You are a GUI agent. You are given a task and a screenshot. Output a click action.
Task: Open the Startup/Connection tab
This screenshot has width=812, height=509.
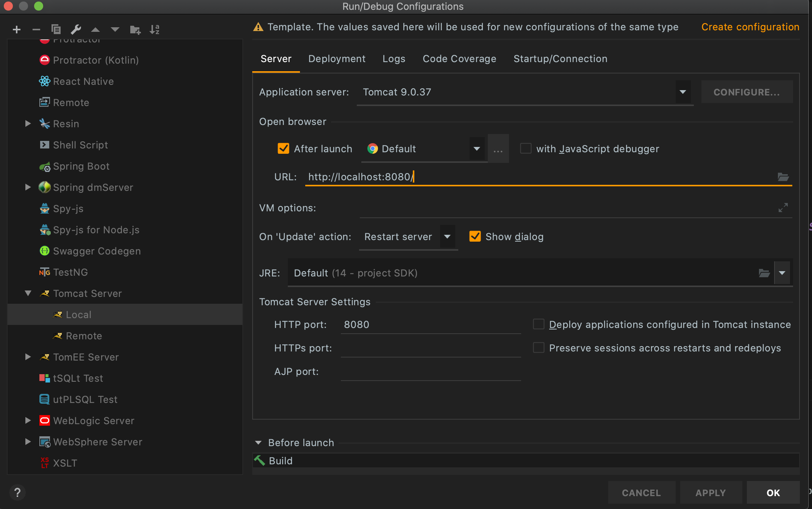click(560, 59)
